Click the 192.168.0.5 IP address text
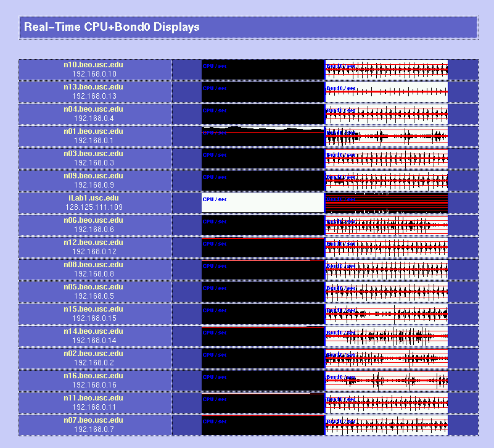 click(x=94, y=296)
